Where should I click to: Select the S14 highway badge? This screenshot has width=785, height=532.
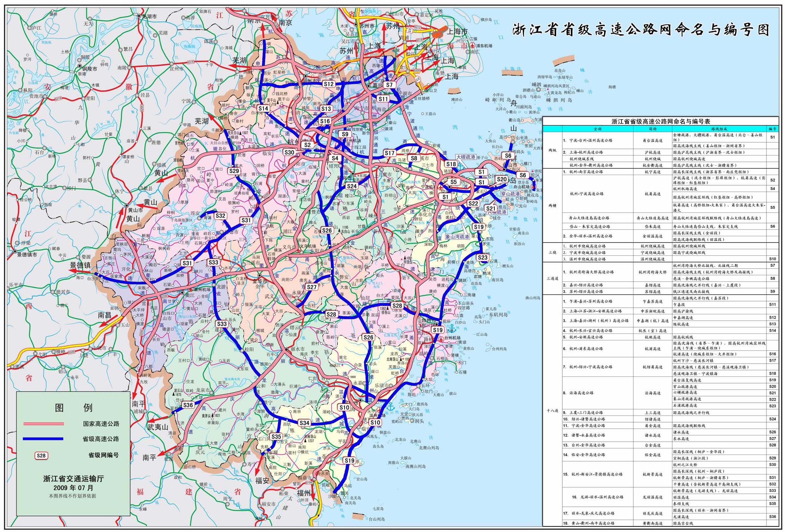tap(263, 109)
